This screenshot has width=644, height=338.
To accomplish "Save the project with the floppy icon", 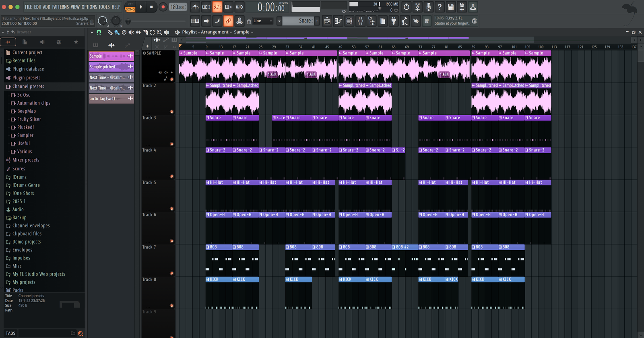I will [451, 7].
